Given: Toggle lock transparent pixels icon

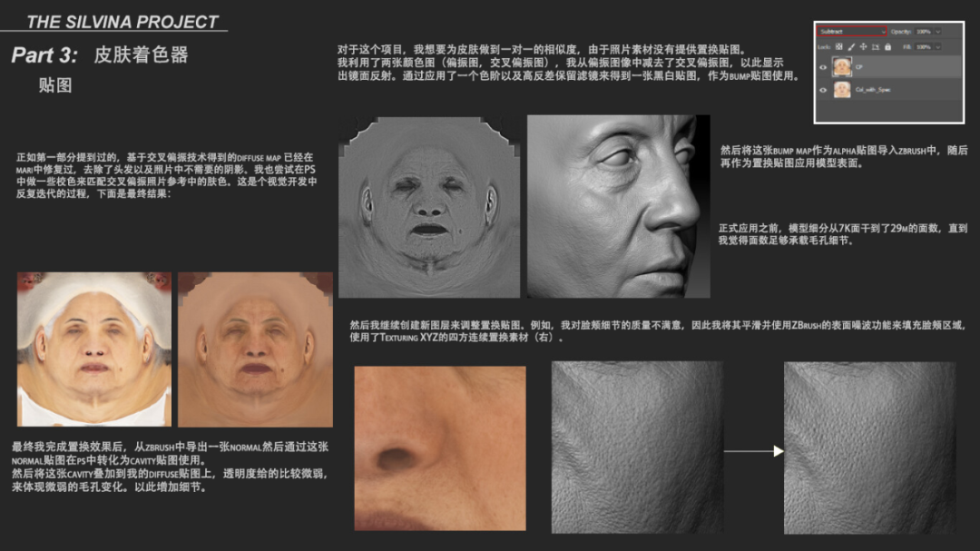Looking at the screenshot, I should click(838, 47).
